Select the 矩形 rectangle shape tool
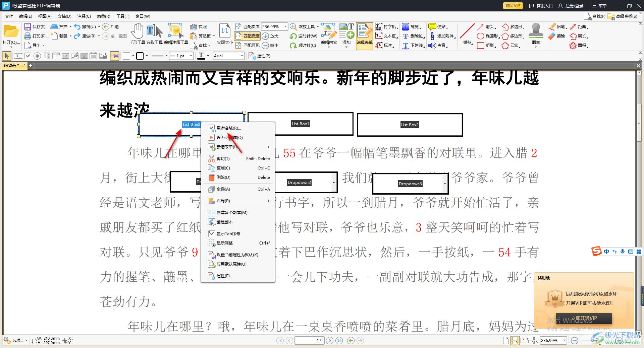The width and height of the screenshot is (644, 348). coord(486,45)
